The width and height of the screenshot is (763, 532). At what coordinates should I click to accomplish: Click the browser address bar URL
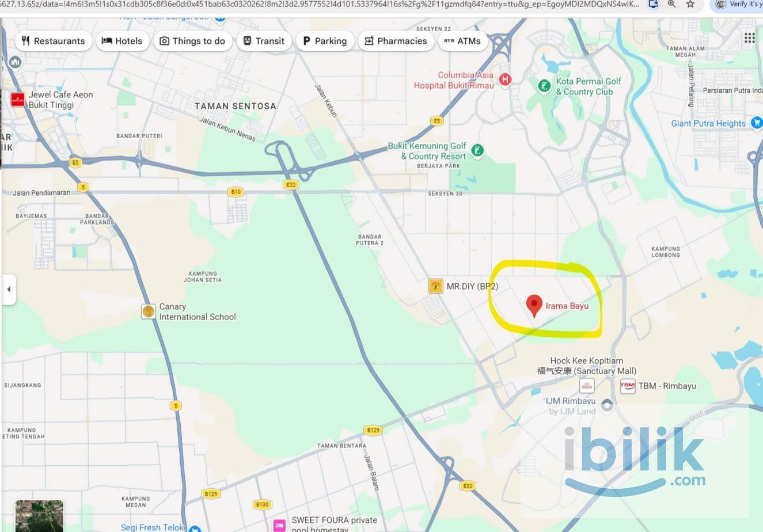(320, 4)
